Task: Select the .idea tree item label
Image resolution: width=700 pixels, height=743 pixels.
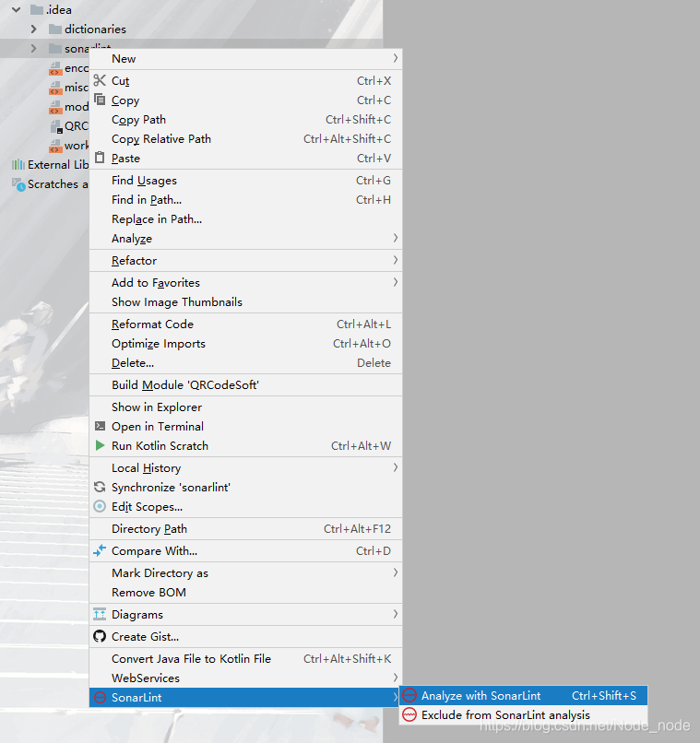Action: click(x=58, y=9)
